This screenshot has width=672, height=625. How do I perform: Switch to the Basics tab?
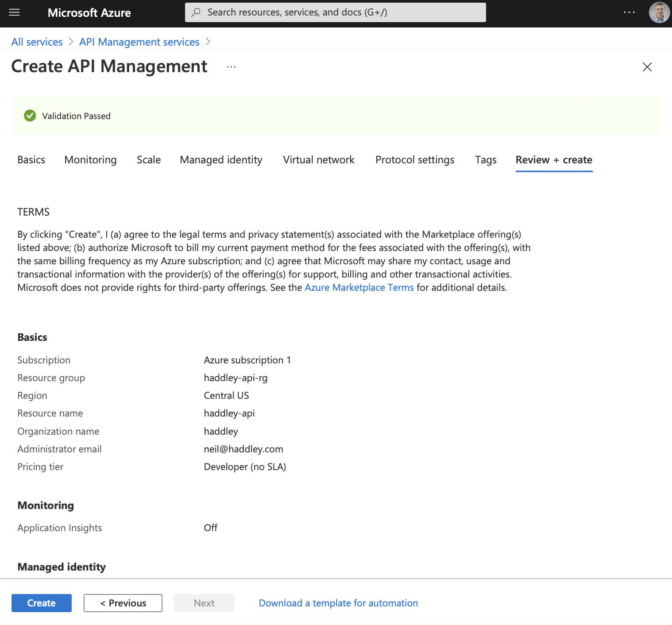point(31,160)
